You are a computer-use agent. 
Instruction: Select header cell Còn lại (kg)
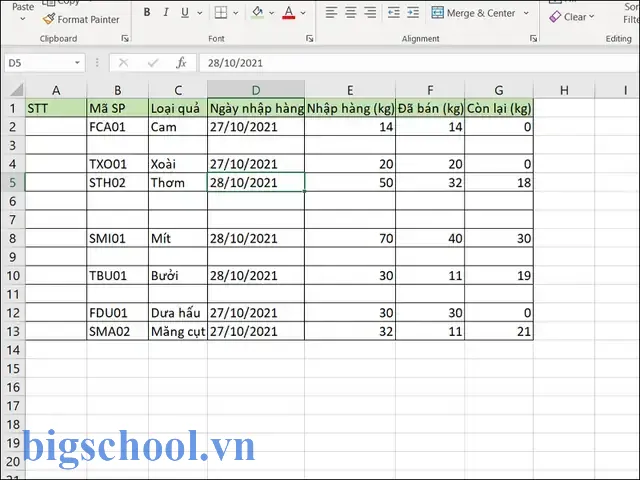[499, 108]
